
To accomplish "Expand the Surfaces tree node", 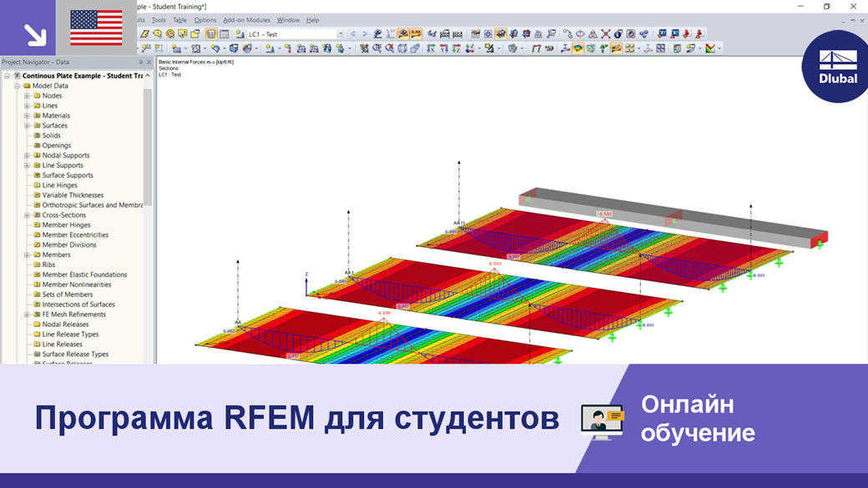I will [x=27, y=126].
